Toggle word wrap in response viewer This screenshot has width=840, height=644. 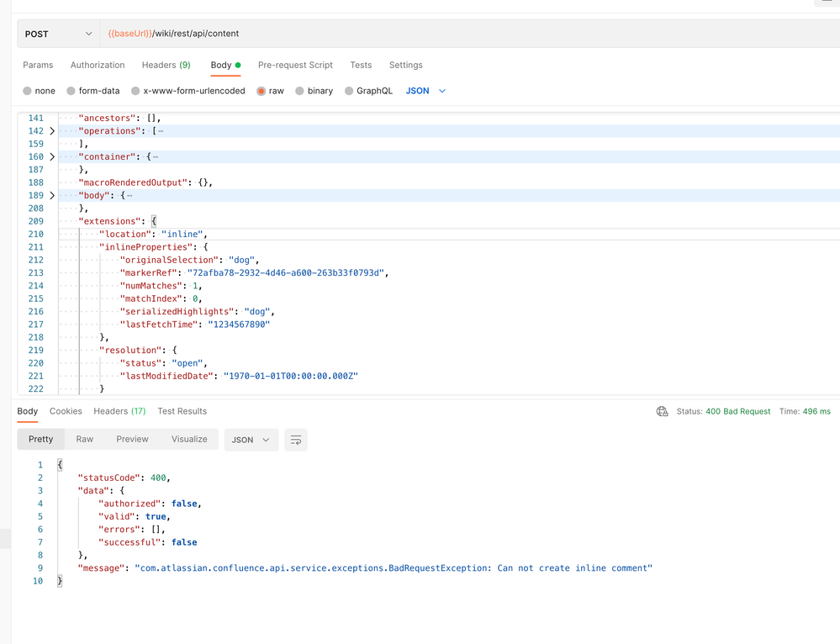[296, 440]
